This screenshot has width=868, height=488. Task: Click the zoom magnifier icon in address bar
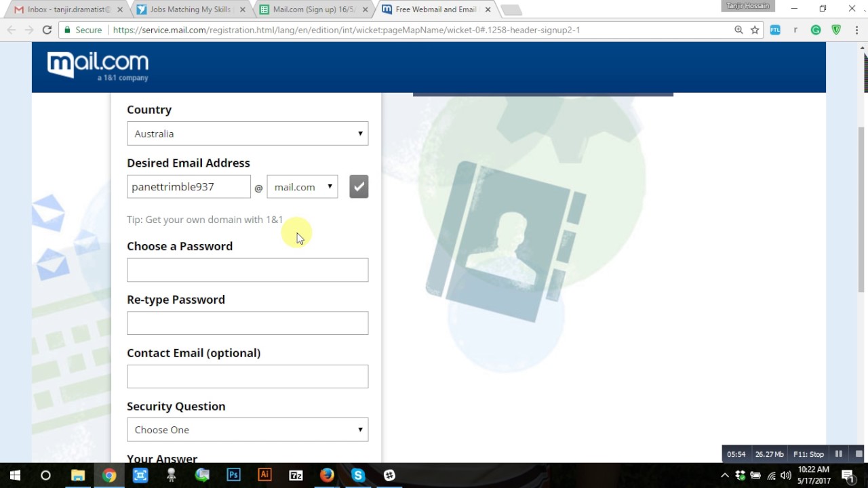point(738,30)
